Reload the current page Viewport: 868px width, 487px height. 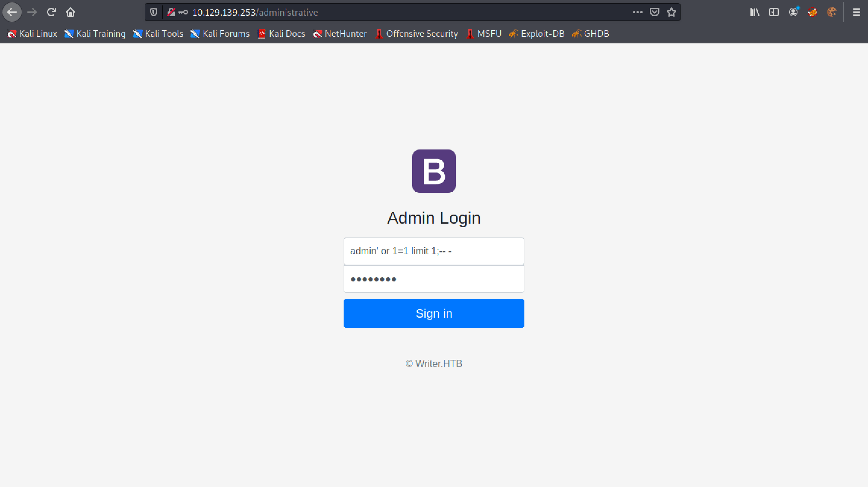point(51,12)
